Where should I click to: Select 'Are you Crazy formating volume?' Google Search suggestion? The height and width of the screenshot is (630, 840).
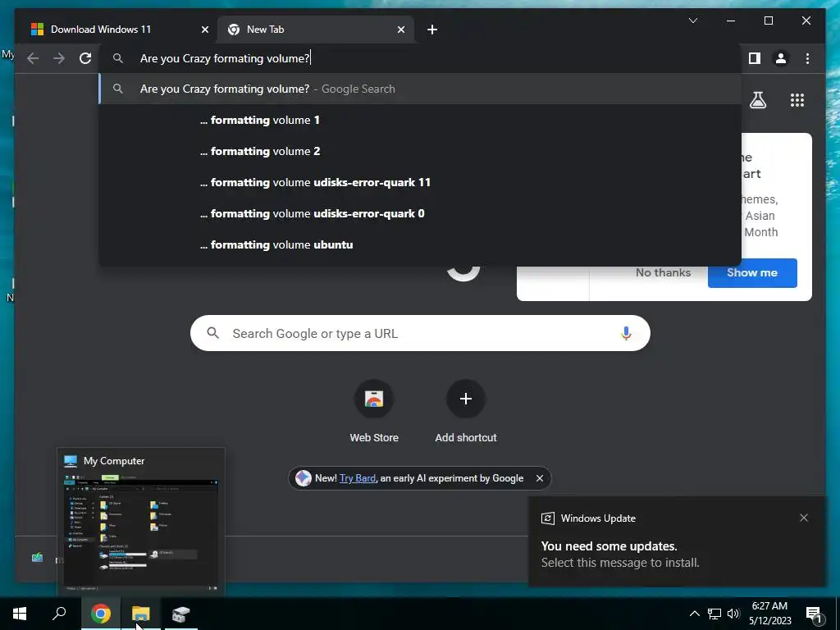point(420,89)
